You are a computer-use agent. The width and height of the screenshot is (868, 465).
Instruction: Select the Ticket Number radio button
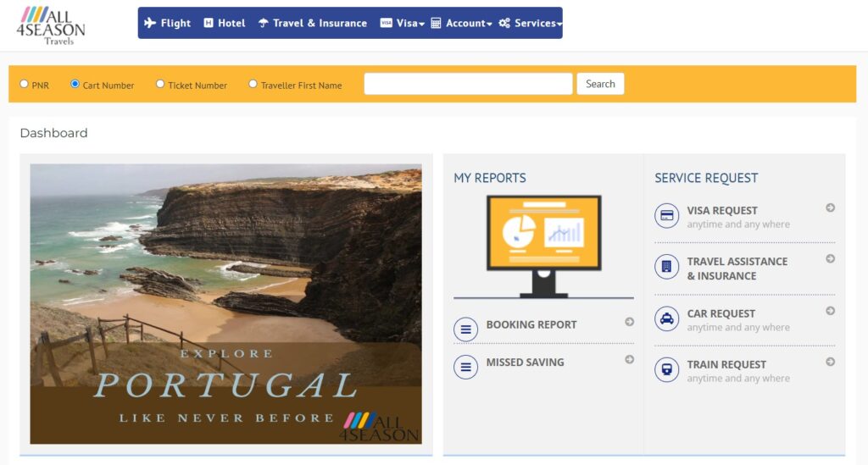point(160,84)
